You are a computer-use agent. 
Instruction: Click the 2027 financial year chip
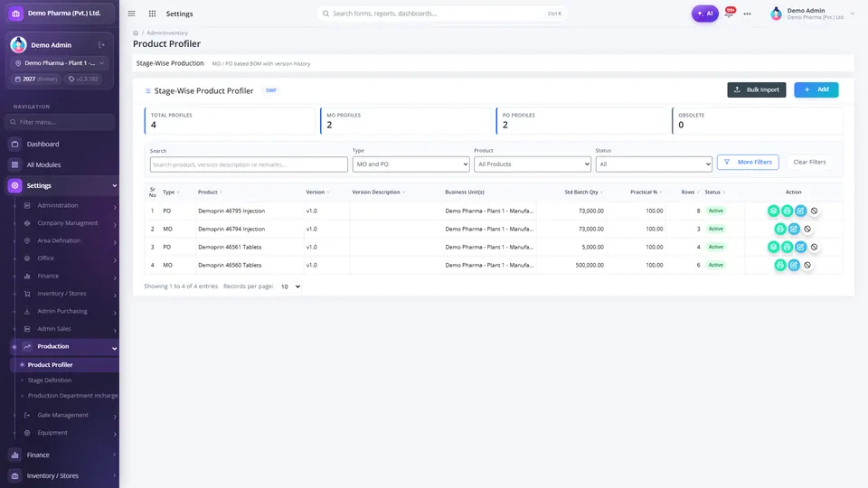pyautogui.click(x=36, y=80)
